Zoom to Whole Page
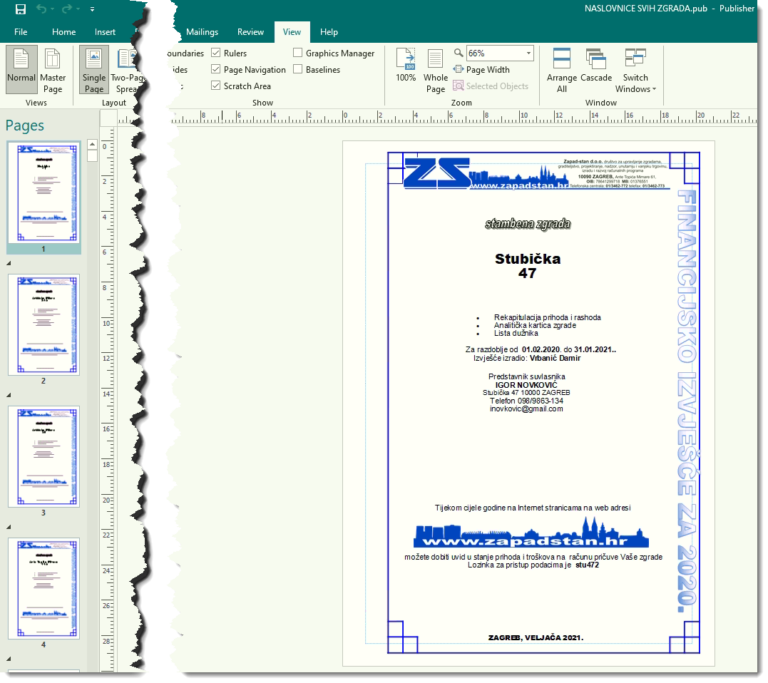768x683 pixels. (436, 69)
